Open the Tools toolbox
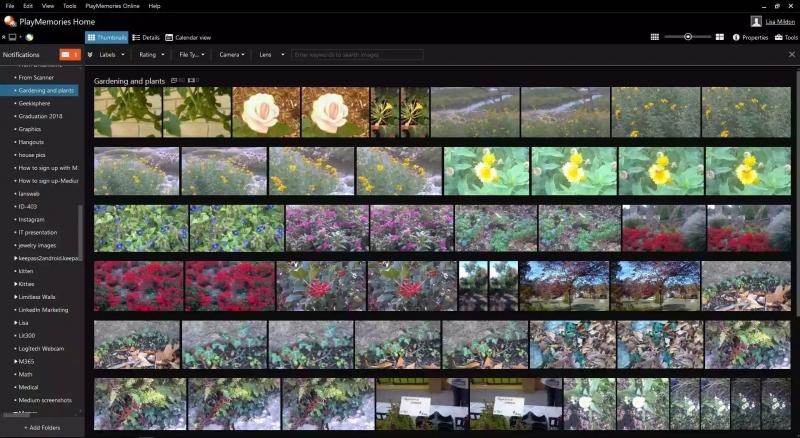This screenshot has width=800, height=438. (786, 37)
